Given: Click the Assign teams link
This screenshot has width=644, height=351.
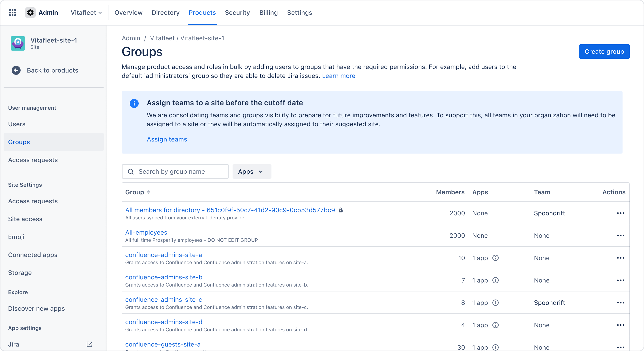Looking at the screenshot, I should click(x=167, y=139).
